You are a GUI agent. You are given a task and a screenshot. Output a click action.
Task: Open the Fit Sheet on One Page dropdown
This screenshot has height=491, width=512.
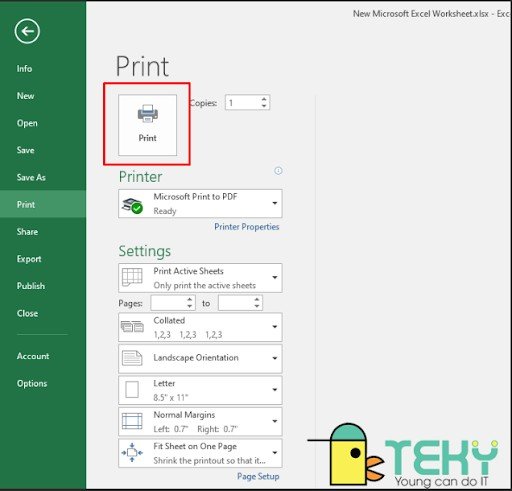point(200,453)
